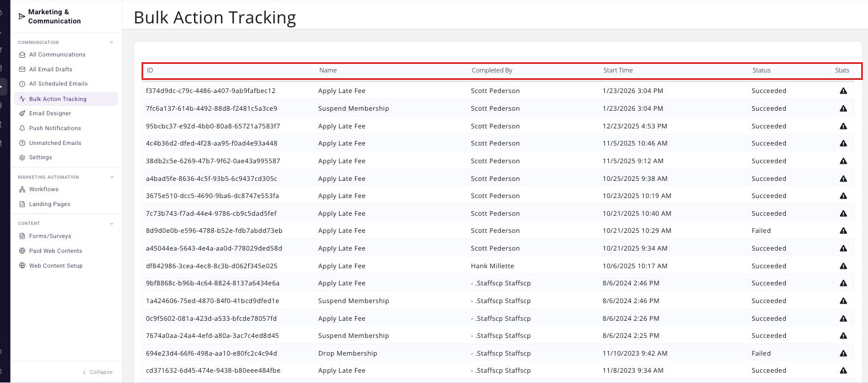
Task: Go to All Email Drafts
Action: (51, 70)
